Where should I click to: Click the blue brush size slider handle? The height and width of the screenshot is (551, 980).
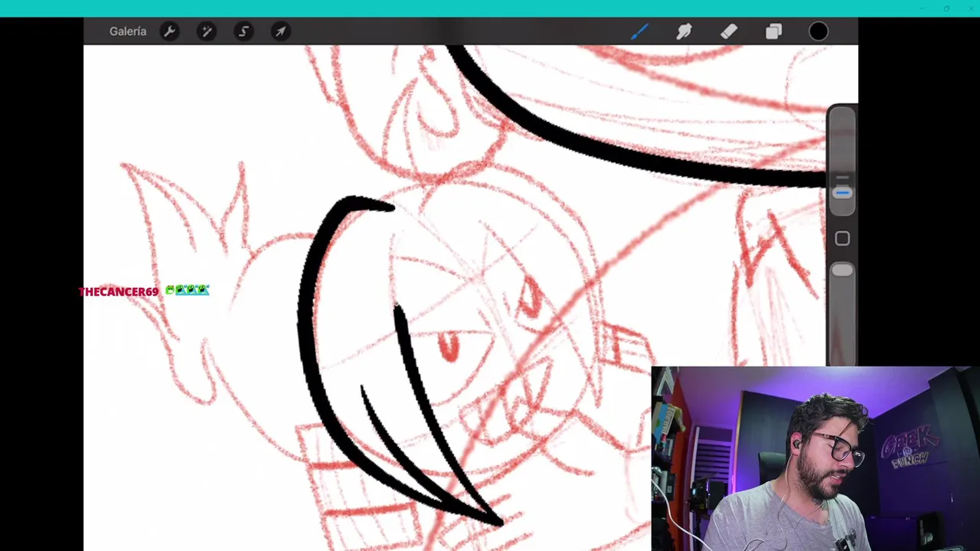(842, 193)
